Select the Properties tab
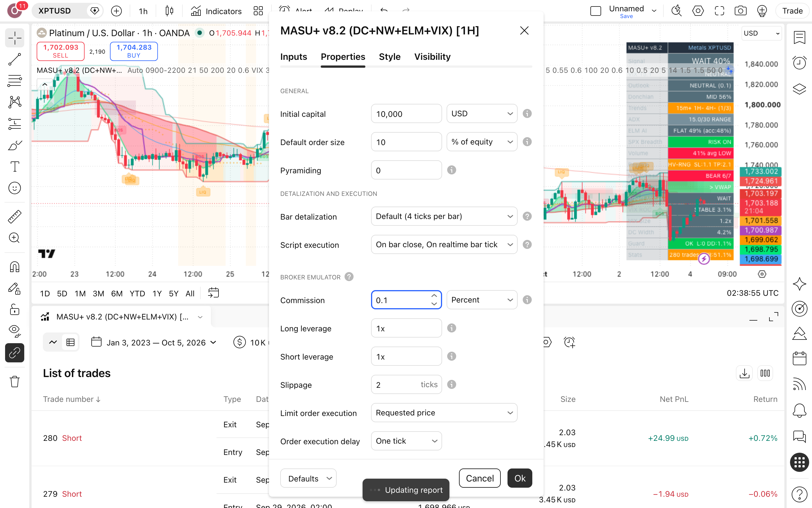The width and height of the screenshot is (812, 508). coord(343,57)
